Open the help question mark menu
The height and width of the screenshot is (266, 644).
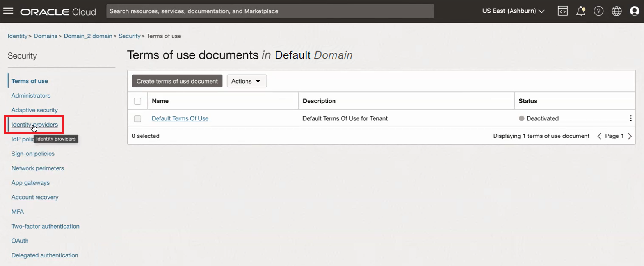pos(599,11)
